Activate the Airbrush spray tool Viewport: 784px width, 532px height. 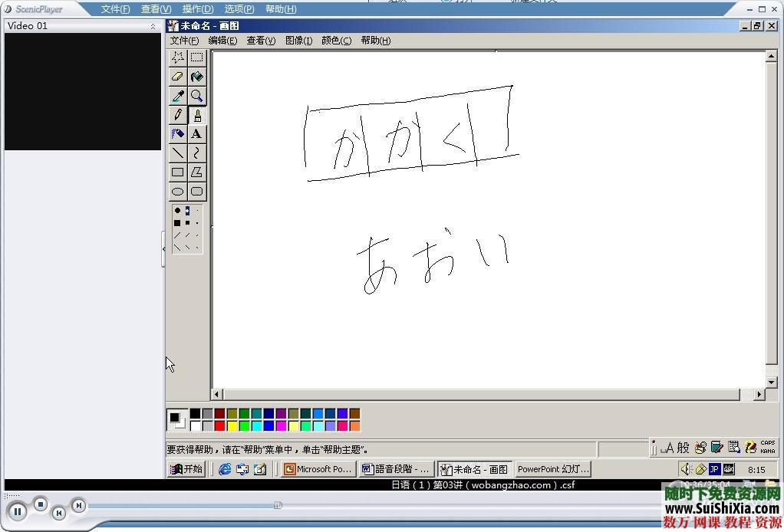pyautogui.click(x=178, y=134)
